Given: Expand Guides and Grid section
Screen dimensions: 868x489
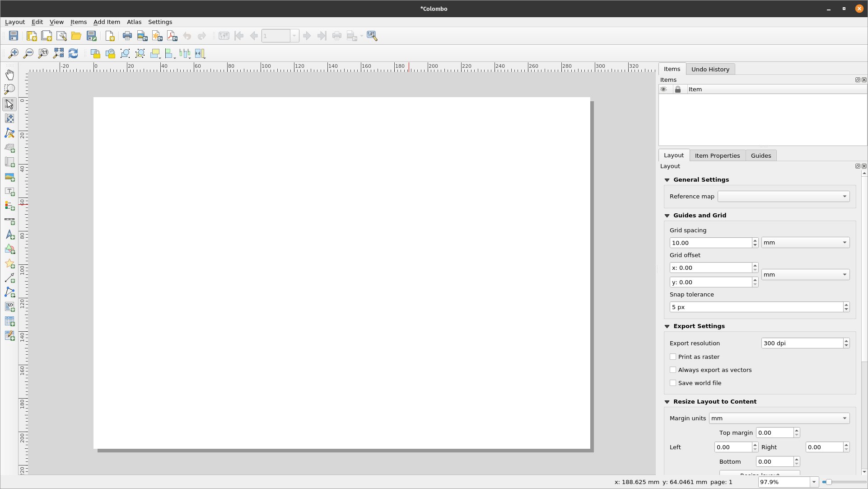Looking at the screenshot, I should coord(667,215).
